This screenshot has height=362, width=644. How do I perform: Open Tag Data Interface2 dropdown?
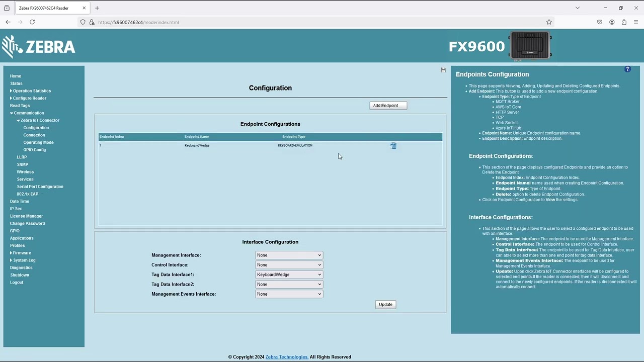pyautogui.click(x=289, y=285)
